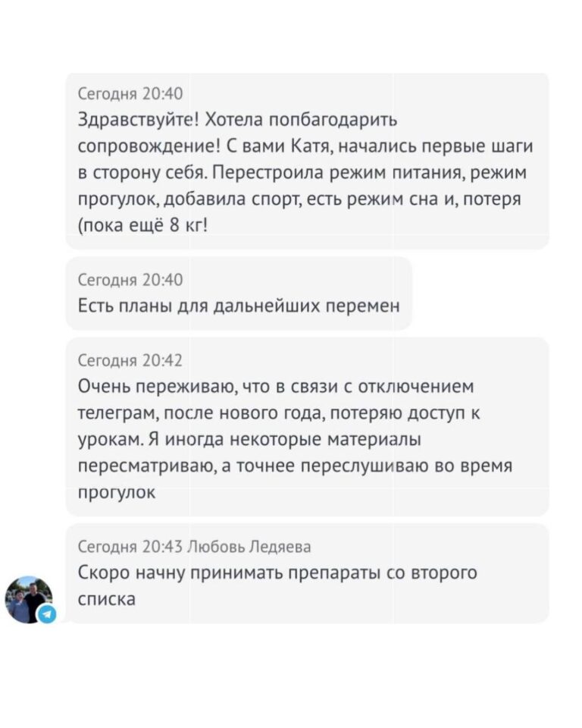The height and width of the screenshot is (728, 582).
Task: Click the word "прогулок" ending the third message
Action: [117, 492]
